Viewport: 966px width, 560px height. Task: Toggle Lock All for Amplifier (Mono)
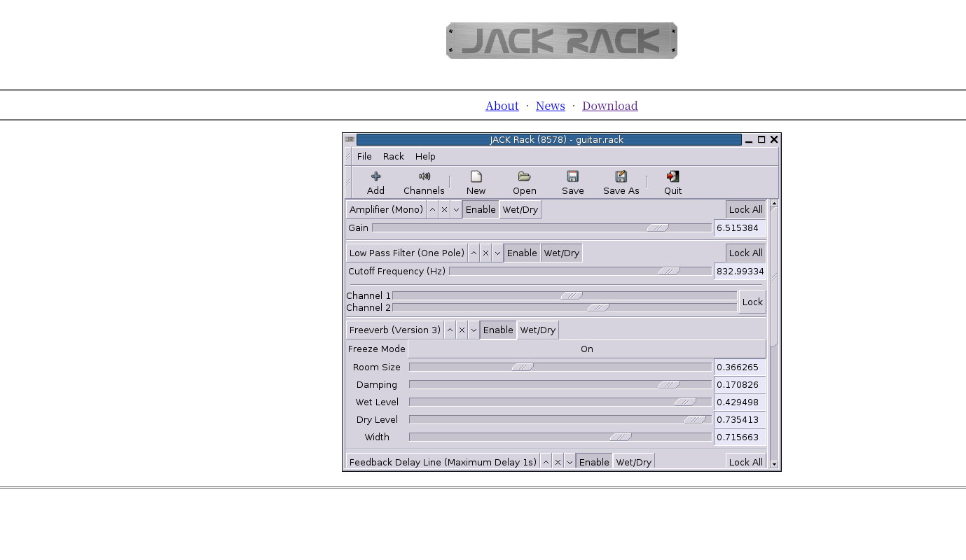(x=746, y=209)
